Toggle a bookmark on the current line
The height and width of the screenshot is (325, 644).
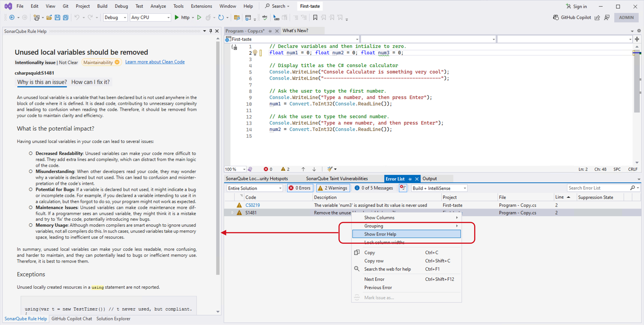315,17
